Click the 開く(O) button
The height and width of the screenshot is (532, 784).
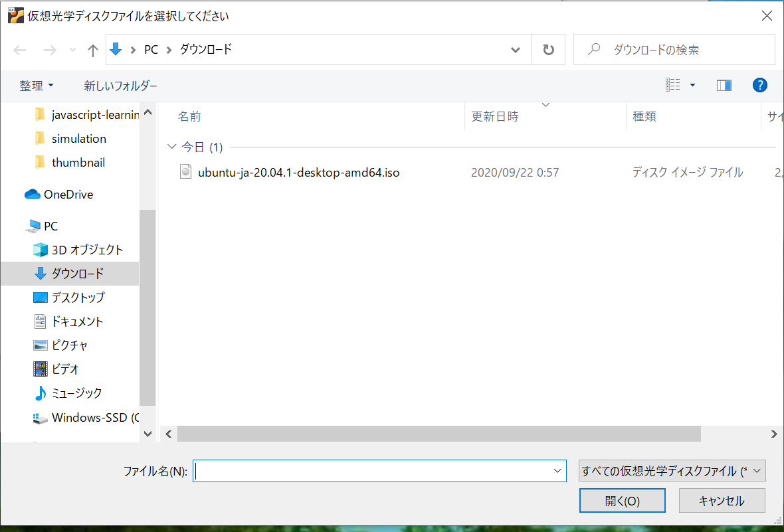[623, 501]
